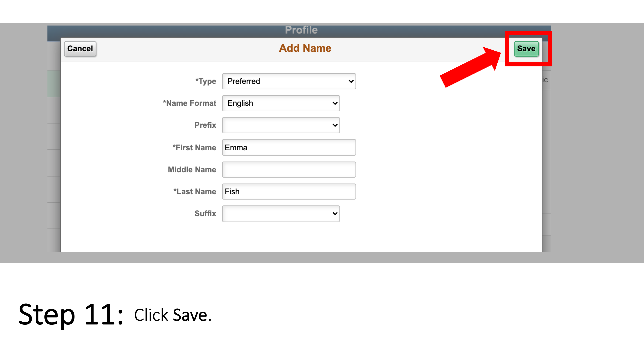This screenshot has height=362, width=644.
Task: Click the red arrow Save indicator
Action: tap(527, 49)
